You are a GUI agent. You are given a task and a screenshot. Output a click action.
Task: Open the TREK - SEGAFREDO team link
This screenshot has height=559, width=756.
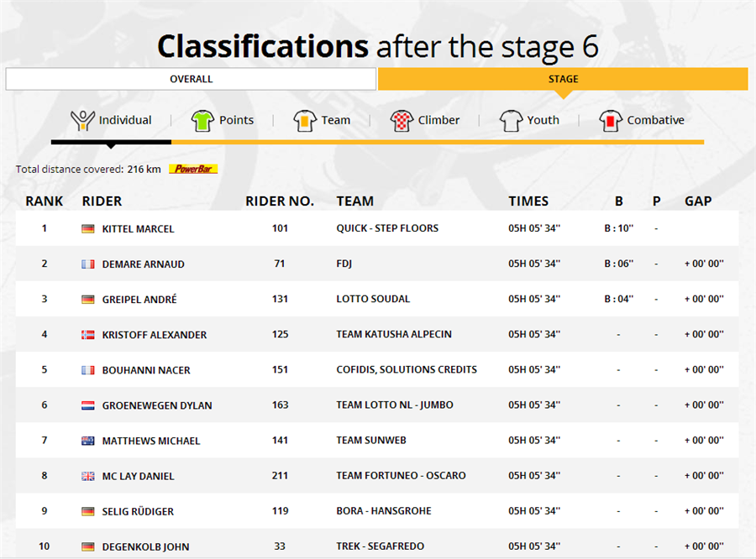point(381,546)
